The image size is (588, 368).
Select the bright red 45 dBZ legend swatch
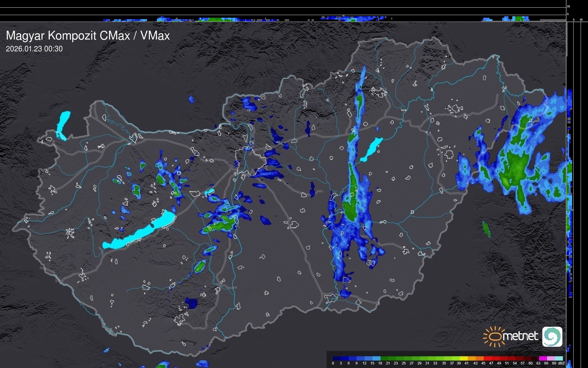pyautogui.click(x=487, y=358)
